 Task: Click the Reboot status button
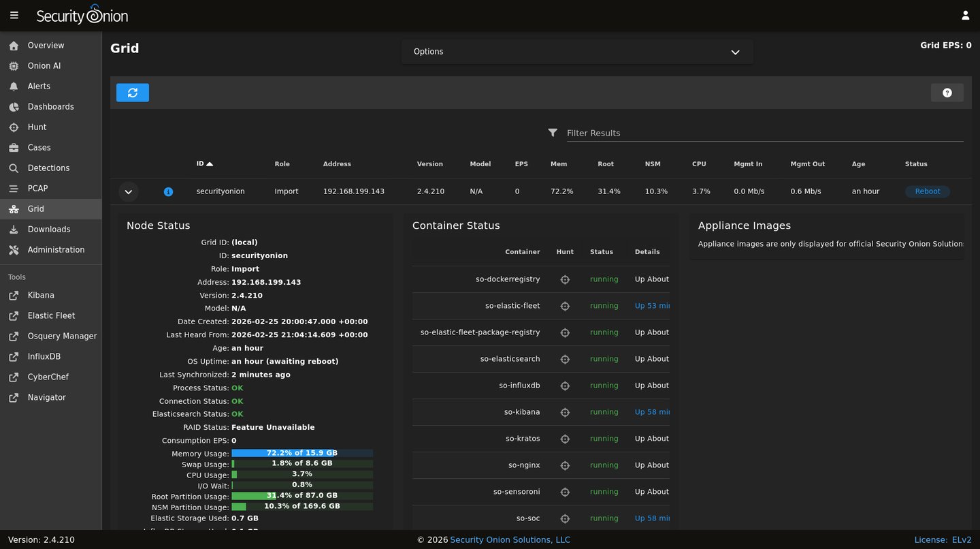point(927,191)
